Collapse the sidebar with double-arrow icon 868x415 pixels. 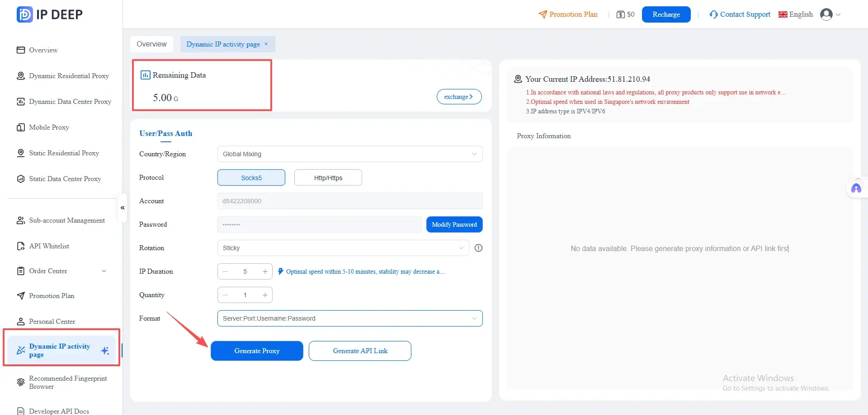[123, 208]
